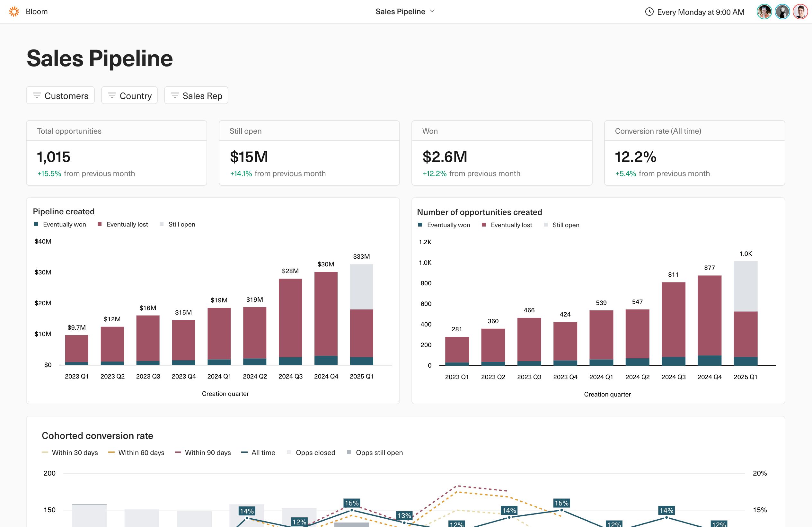Image resolution: width=812 pixels, height=527 pixels.
Task: Click the +15.5% change value
Action: click(49, 174)
